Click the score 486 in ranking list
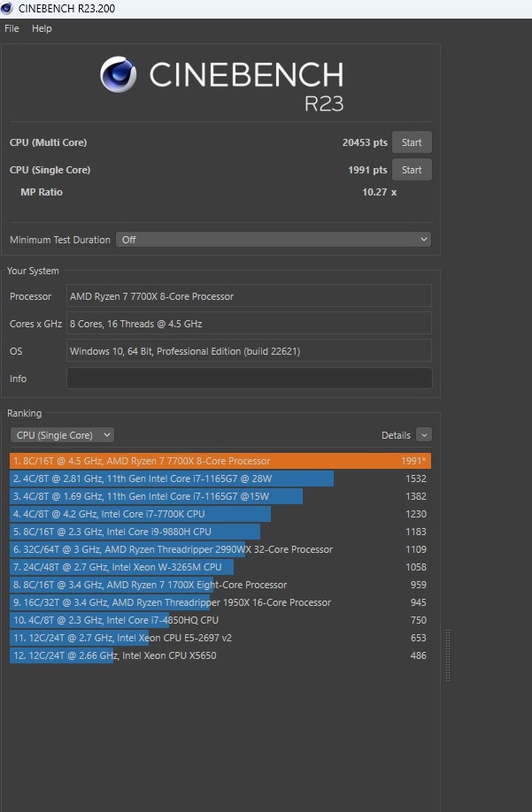Screen dimensions: 532x812 (x=419, y=655)
